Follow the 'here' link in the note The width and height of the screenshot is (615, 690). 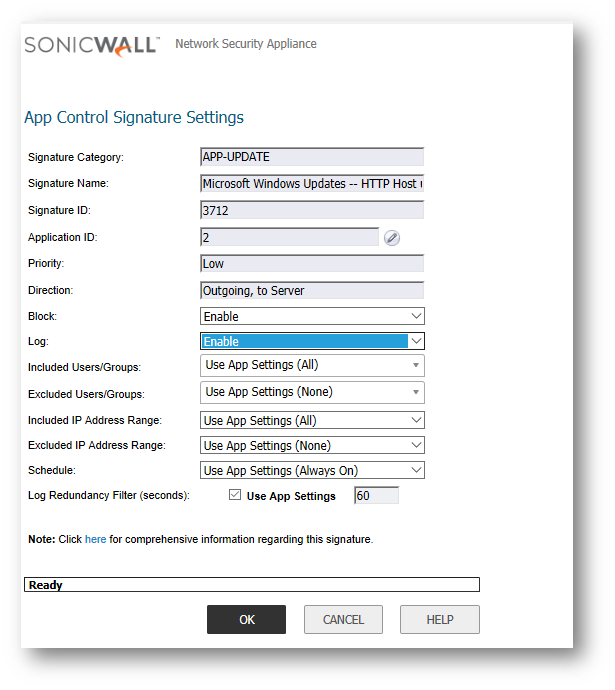(95, 540)
